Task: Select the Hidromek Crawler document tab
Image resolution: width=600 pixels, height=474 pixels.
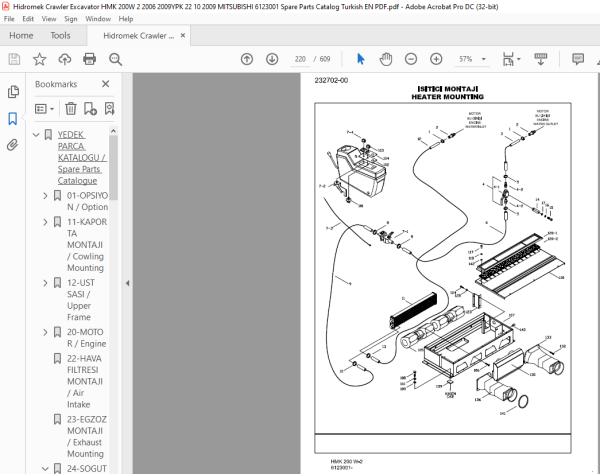Action: tap(139, 36)
